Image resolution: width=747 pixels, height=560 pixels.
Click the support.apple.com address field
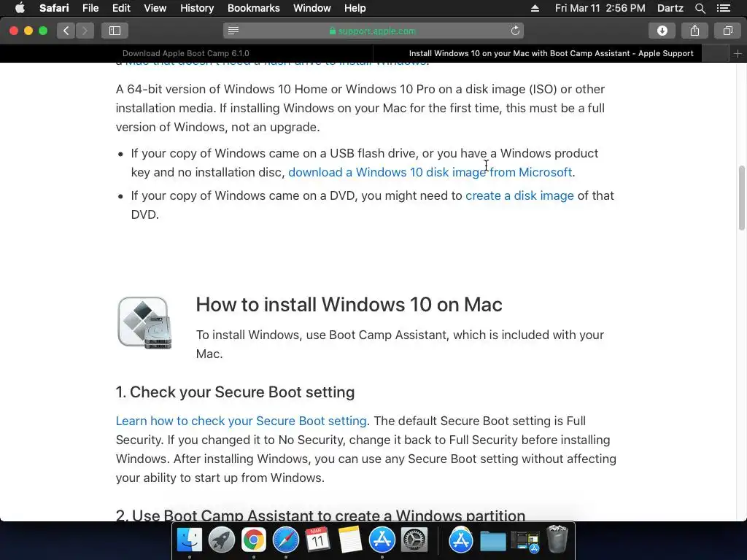(373, 31)
